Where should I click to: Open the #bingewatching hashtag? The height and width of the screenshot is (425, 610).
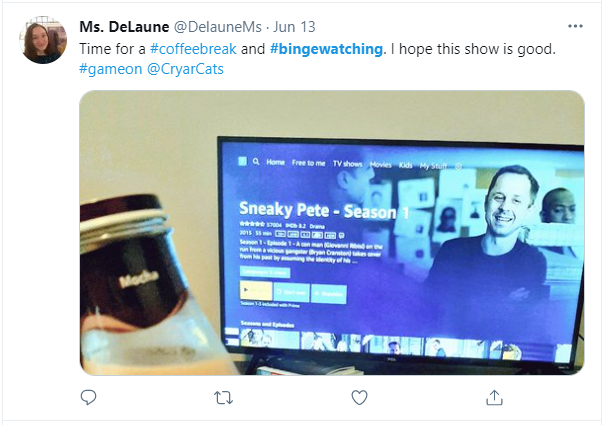click(326, 48)
